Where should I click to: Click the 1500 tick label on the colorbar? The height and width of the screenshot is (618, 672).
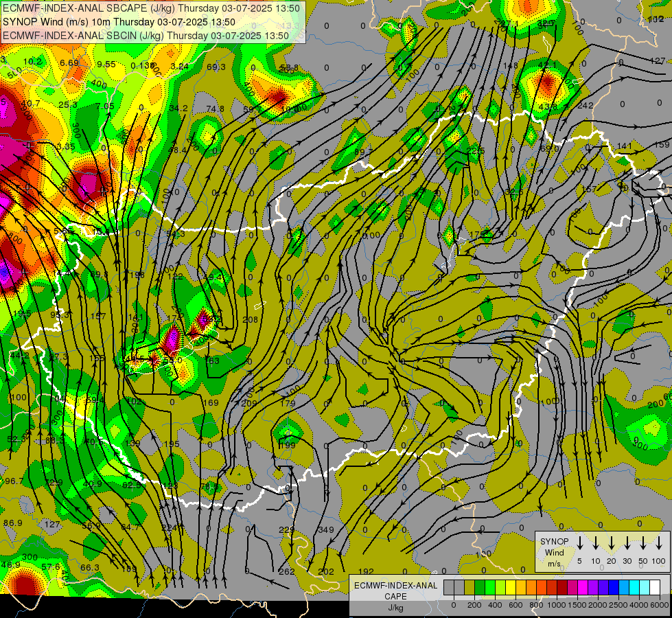point(577,605)
